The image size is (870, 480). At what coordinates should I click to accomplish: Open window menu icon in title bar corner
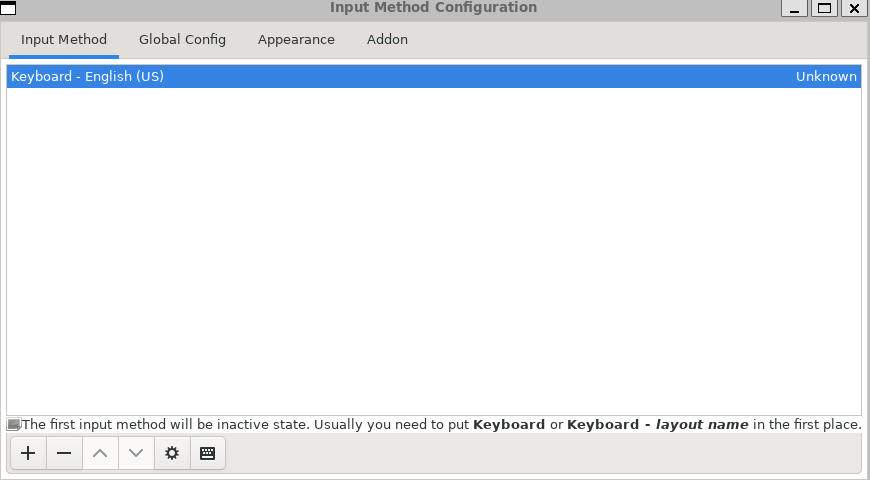(x=8, y=8)
